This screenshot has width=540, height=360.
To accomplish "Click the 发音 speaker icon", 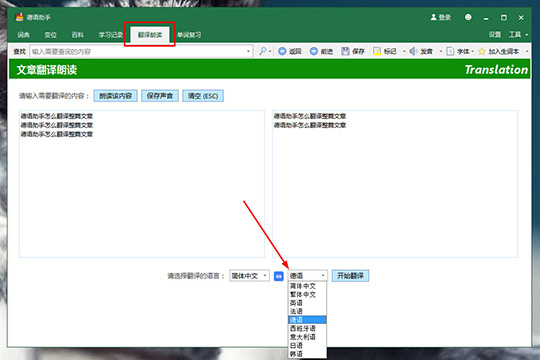I will click(x=413, y=51).
